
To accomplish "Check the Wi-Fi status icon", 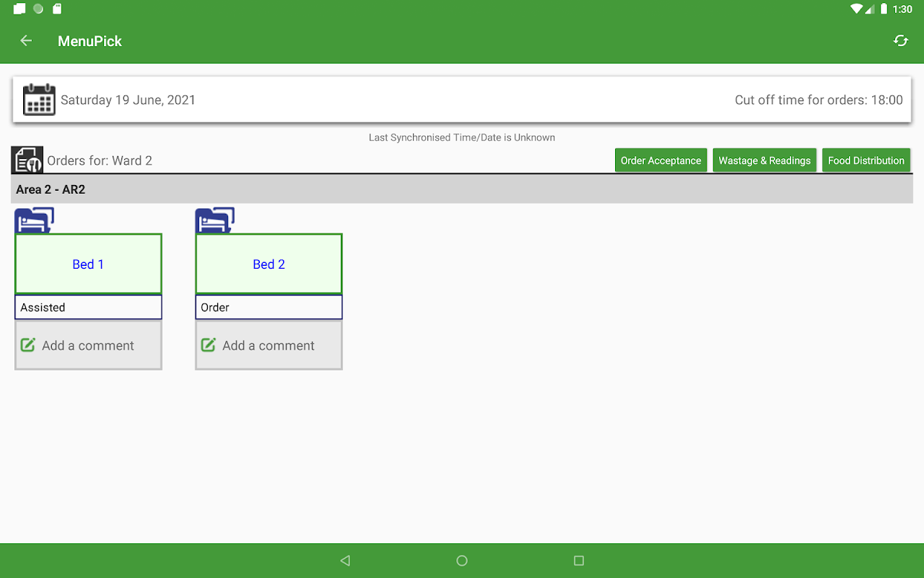I will pyautogui.click(x=857, y=9).
